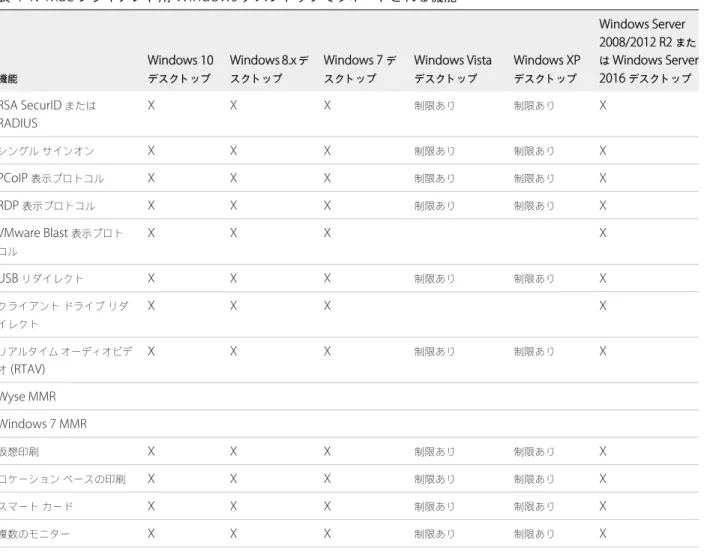Select the "Windows 10 デスクトップ" column header
The height and width of the screenshot is (558, 704).
click(x=180, y=69)
